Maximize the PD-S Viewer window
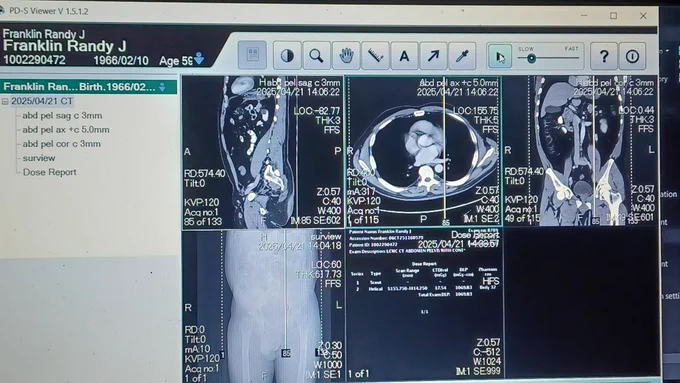The width and height of the screenshot is (680, 383). (x=613, y=16)
